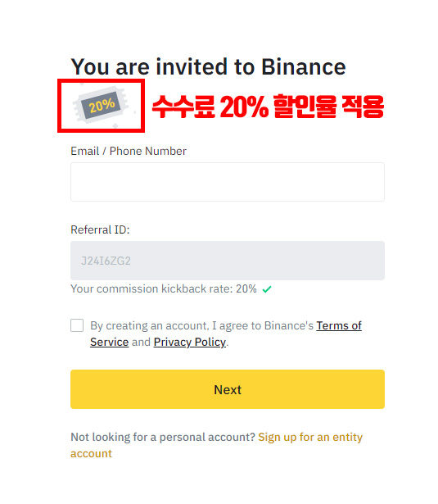Click the orange 'account' link word
This screenshot has width=438, height=504.
pyautogui.click(x=91, y=453)
